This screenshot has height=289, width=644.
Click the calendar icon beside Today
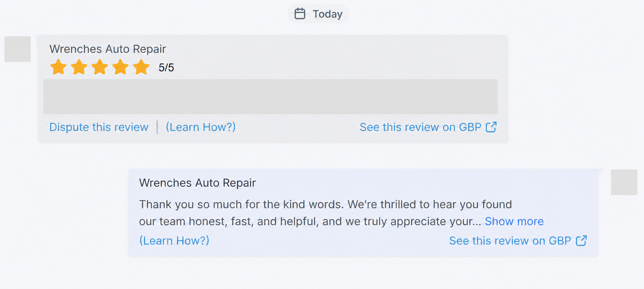pyautogui.click(x=300, y=14)
